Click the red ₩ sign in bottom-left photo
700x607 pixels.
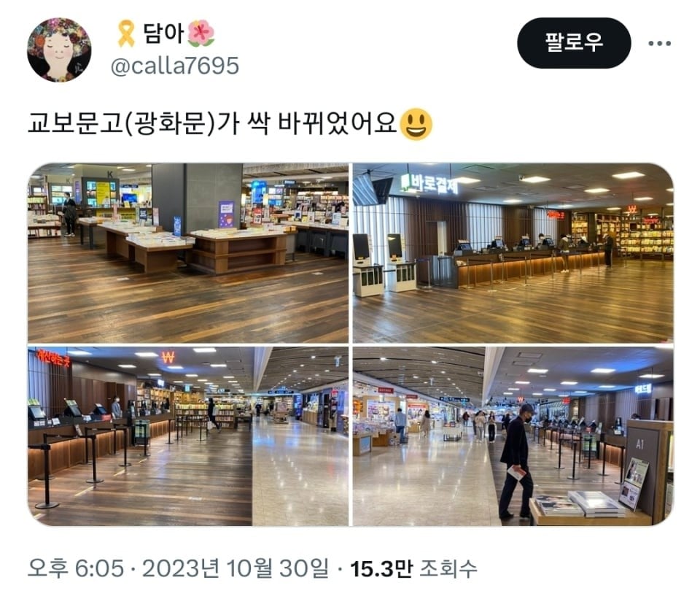168,357
